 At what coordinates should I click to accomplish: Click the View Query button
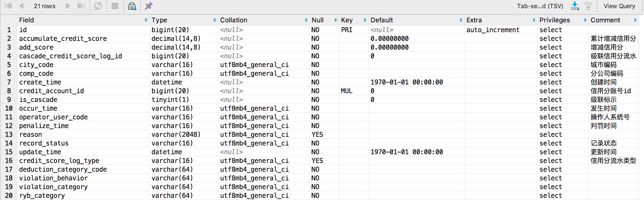pyautogui.click(x=619, y=6)
